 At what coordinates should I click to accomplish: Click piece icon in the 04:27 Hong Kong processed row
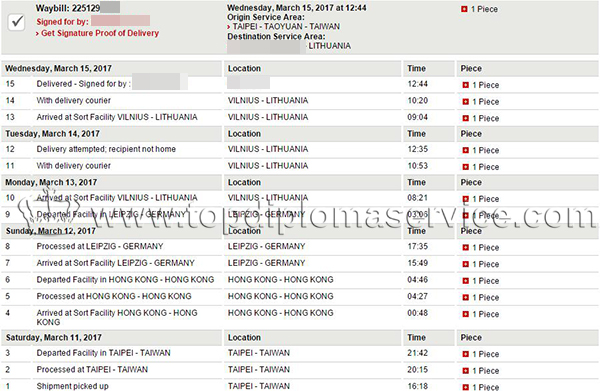[465, 297]
